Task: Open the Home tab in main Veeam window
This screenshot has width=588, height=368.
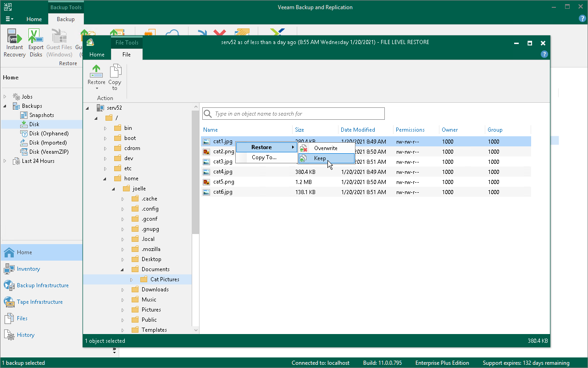Action: coord(34,19)
